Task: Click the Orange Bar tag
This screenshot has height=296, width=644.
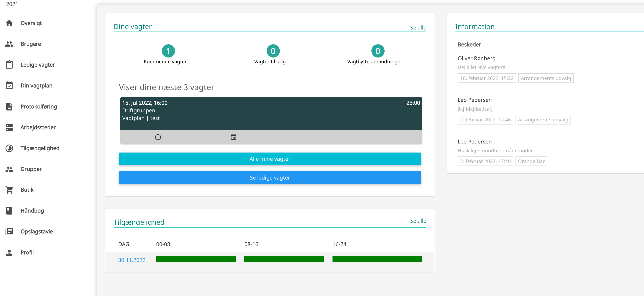Action: pos(531,161)
